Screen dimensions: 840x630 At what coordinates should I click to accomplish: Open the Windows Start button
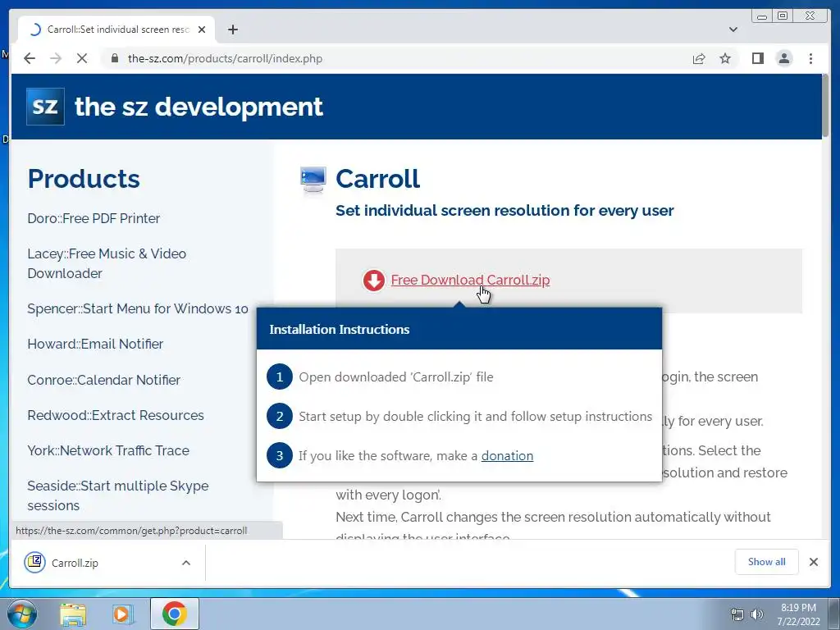[x=21, y=614]
